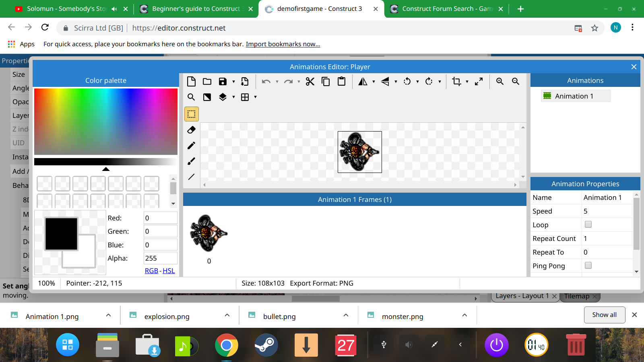644x362 pixels.
Task: Open the mirror/flip horizontal dropdown arrow
Action: click(374, 82)
